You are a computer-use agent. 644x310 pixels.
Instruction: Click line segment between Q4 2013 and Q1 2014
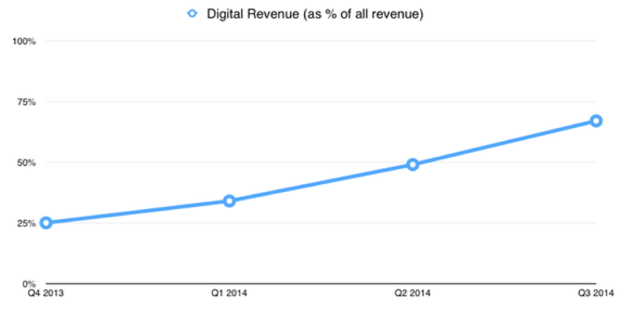coord(137,212)
